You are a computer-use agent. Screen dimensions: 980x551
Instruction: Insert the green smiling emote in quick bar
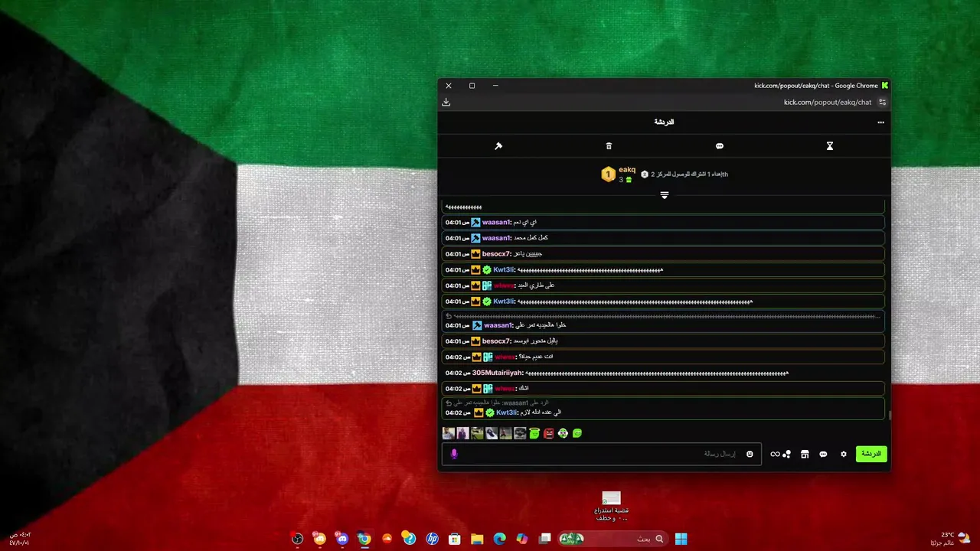[x=577, y=433]
